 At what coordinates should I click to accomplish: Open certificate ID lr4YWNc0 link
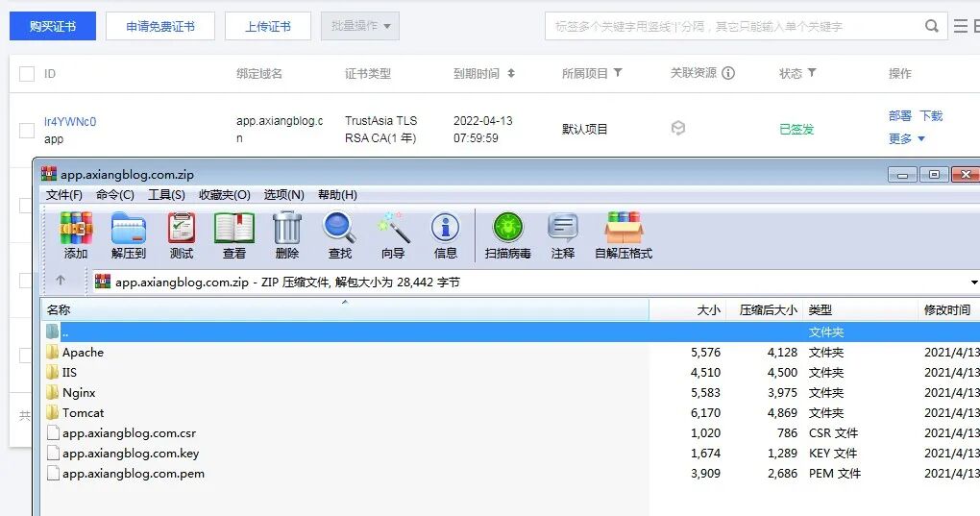(x=70, y=122)
